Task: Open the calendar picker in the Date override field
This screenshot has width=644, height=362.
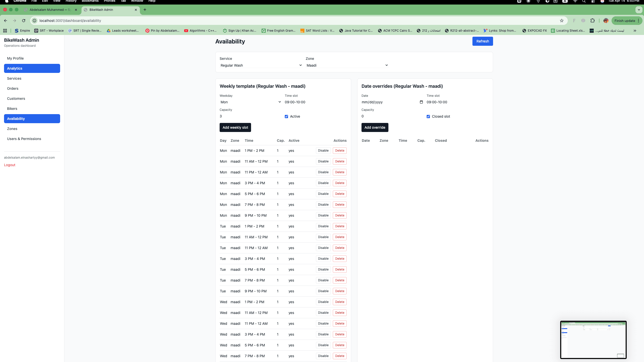Action: pyautogui.click(x=421, y=102)
